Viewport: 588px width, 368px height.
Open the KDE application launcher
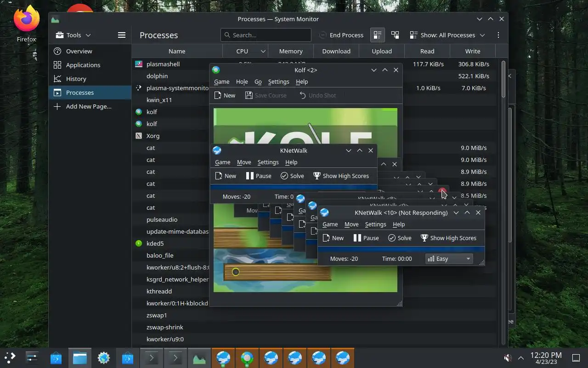(x=10, y=357)
